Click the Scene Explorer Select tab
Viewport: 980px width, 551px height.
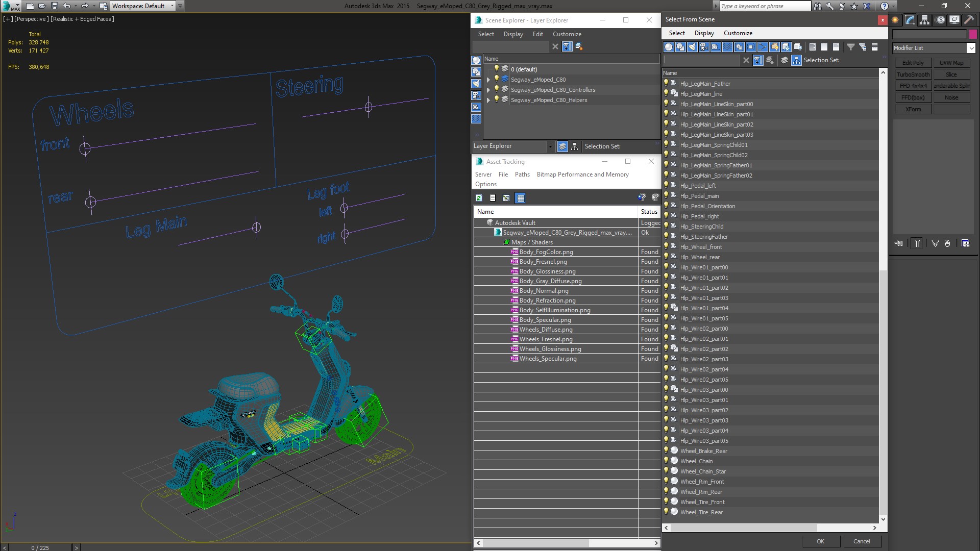coord(485,34)
